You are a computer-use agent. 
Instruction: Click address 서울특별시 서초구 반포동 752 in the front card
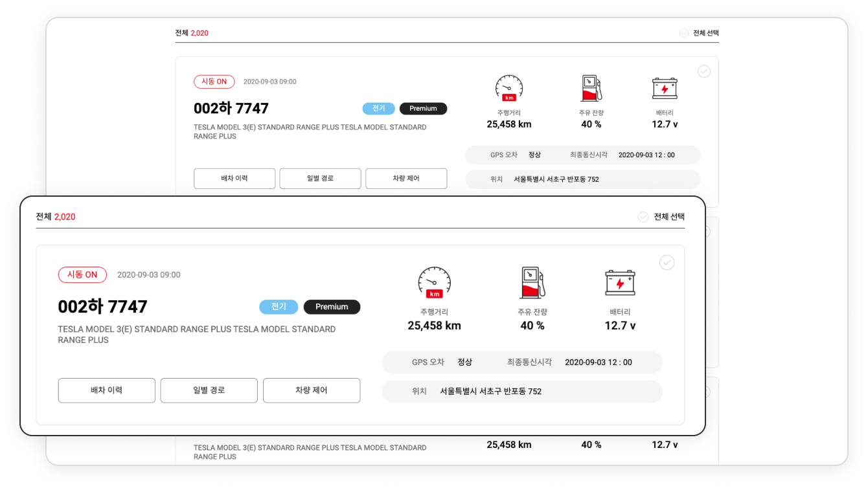point(490,392)
